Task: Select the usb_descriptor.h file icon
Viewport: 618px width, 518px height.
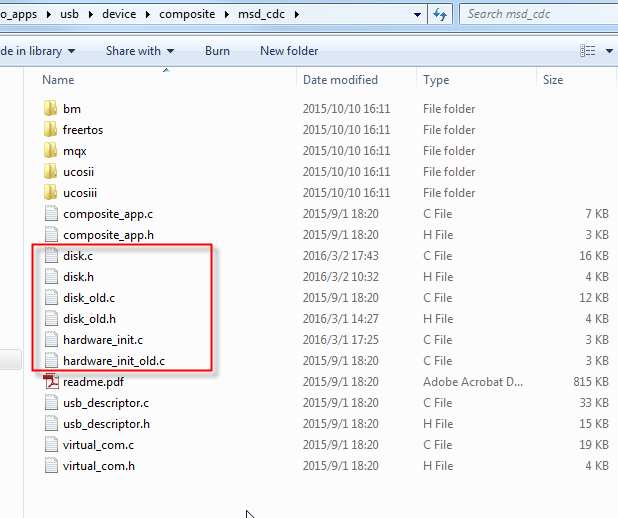Action: coord(51,423)
